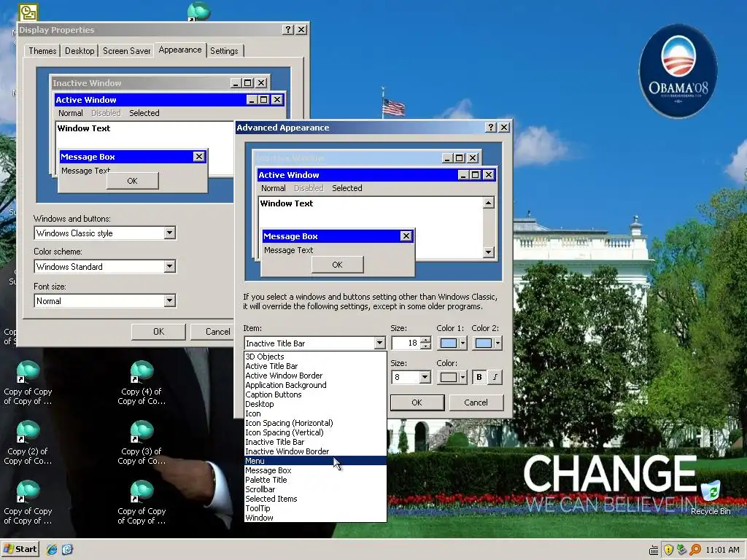Open the Color 1 picker dropdown
747x560 pixels.
pos(452,343)
